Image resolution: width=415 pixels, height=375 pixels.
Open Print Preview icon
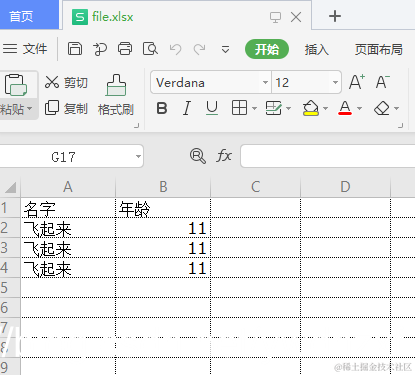click(x=150, y=49)
